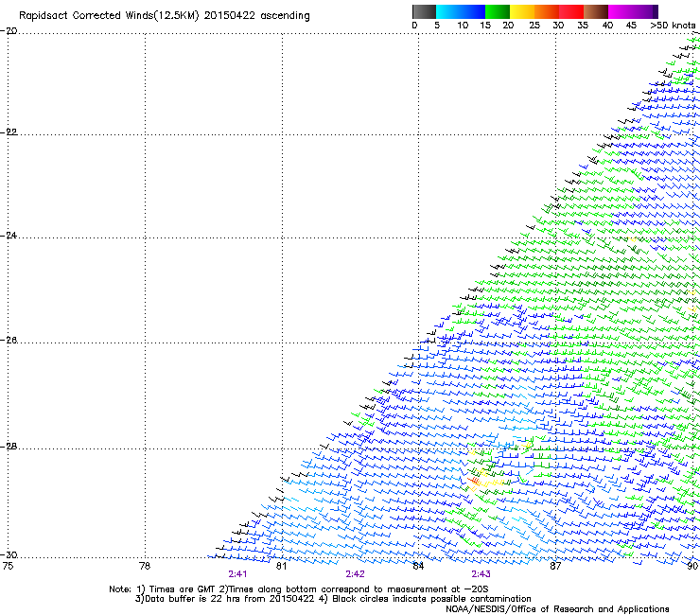Click the note line starting 'Note: 1) Times are GMT'

tap(299, 589)
